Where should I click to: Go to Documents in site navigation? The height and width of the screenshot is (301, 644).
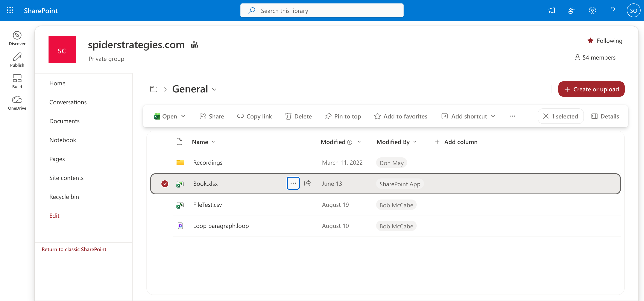click(64, 121)
